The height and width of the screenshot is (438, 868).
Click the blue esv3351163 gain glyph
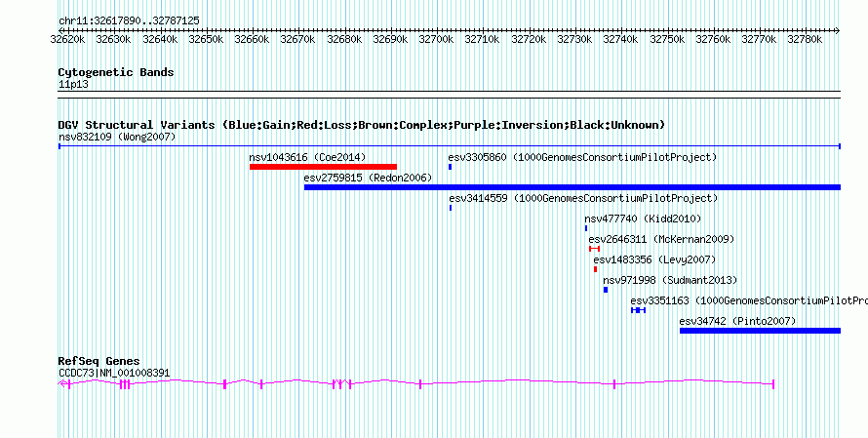[638, 310]
